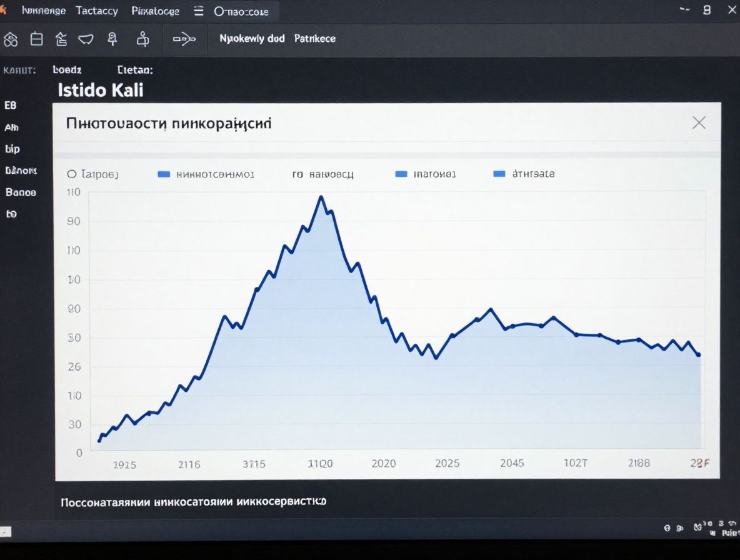Open the 'Pinatocge' menu

pyautogui.click(x=156, y=11)
